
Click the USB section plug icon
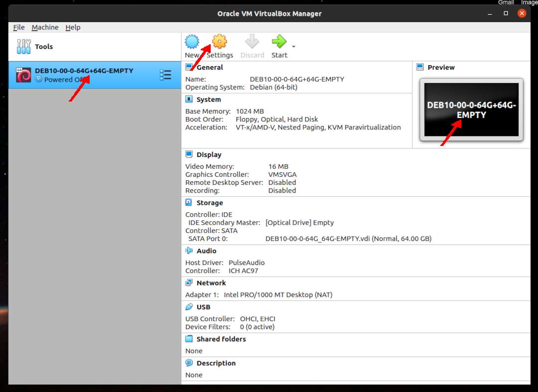[x=189, y=307]
